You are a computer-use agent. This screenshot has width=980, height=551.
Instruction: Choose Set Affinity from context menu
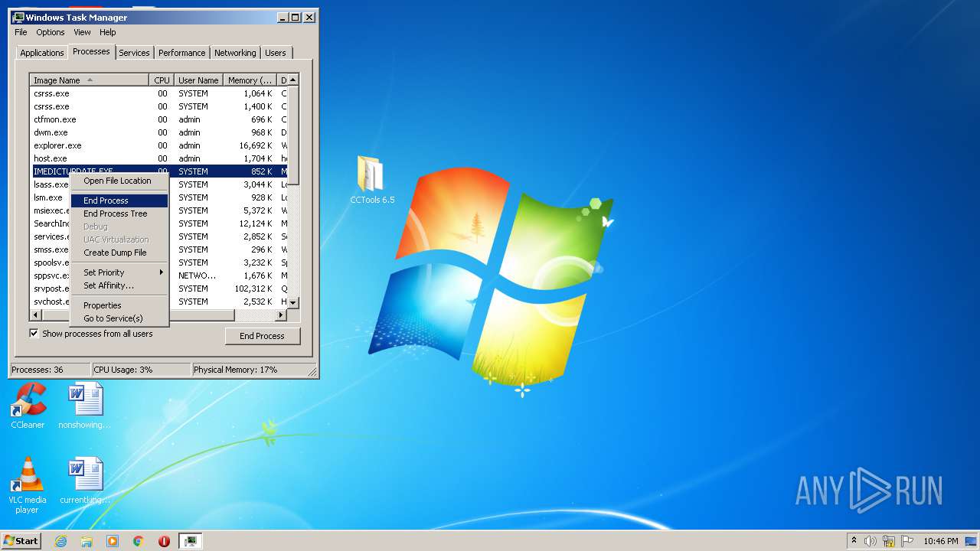tap(119, 285)
